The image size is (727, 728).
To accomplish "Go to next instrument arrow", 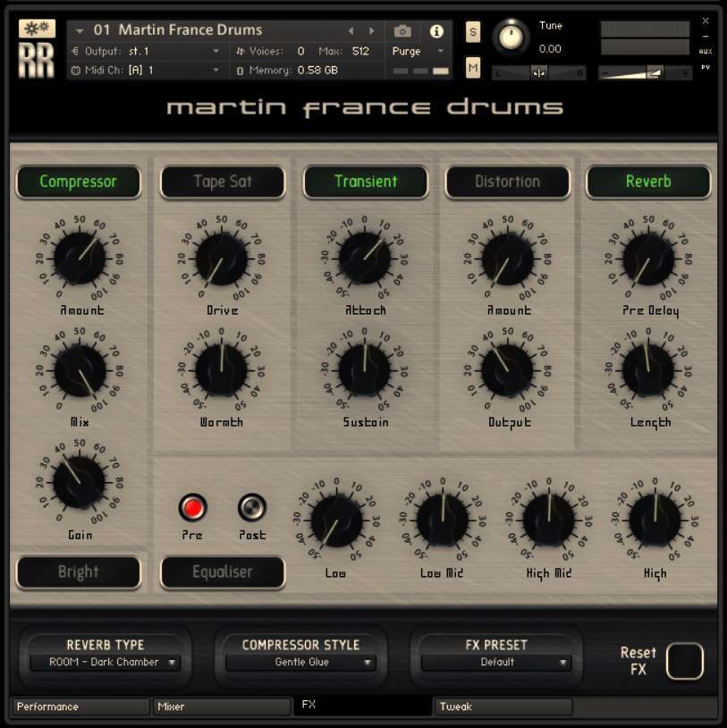I will click(371, 30).
